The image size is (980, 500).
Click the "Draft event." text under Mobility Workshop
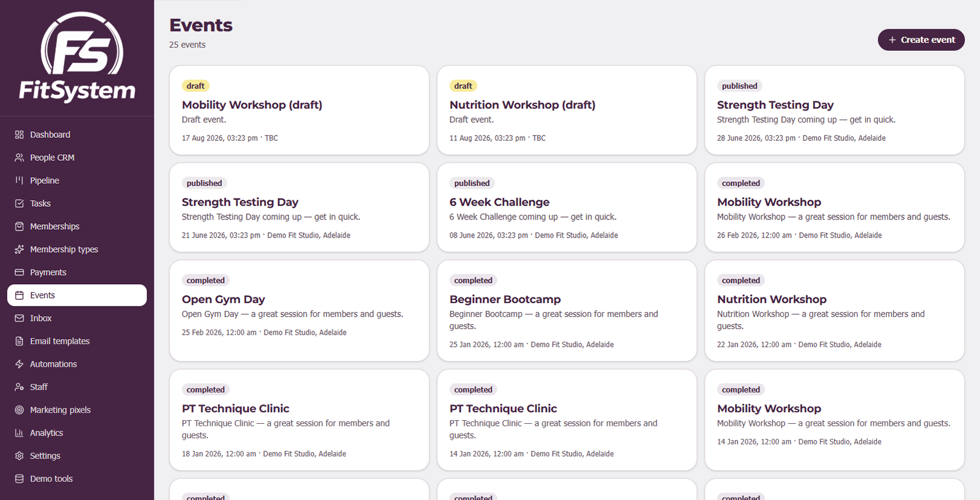click(204, 120)
